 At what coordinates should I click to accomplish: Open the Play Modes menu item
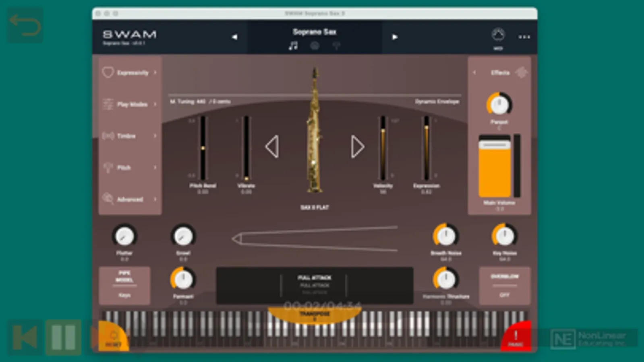130,104
